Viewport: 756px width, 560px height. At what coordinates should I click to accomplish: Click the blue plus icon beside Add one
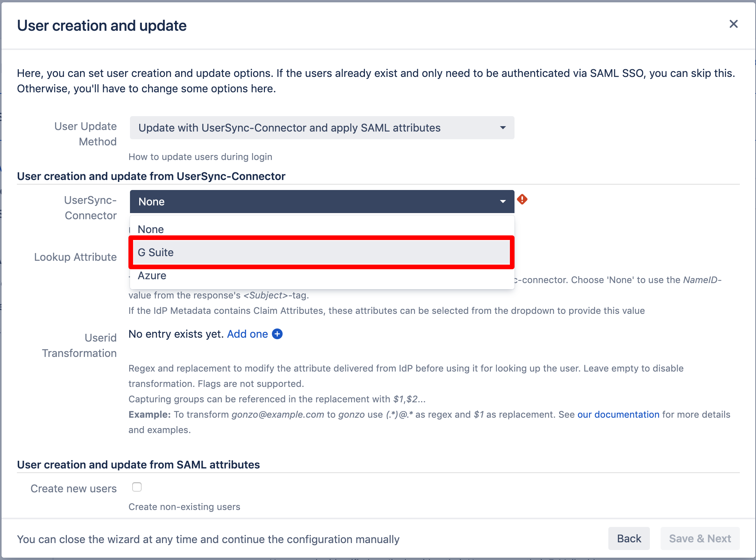(277, 334)
